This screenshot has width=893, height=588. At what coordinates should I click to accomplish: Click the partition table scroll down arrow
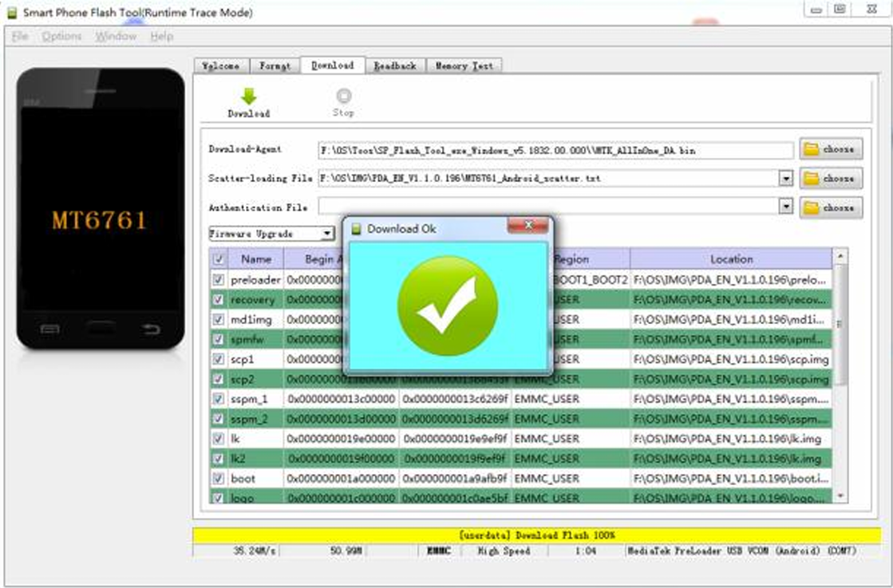[840, 495]
